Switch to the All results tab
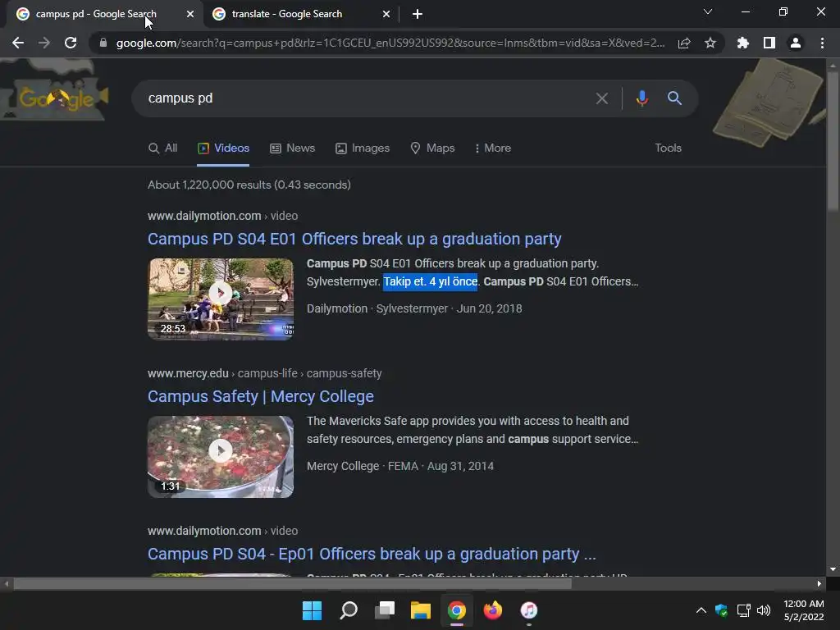Viewport: 840px width, 630px height. tap(163, 148)
